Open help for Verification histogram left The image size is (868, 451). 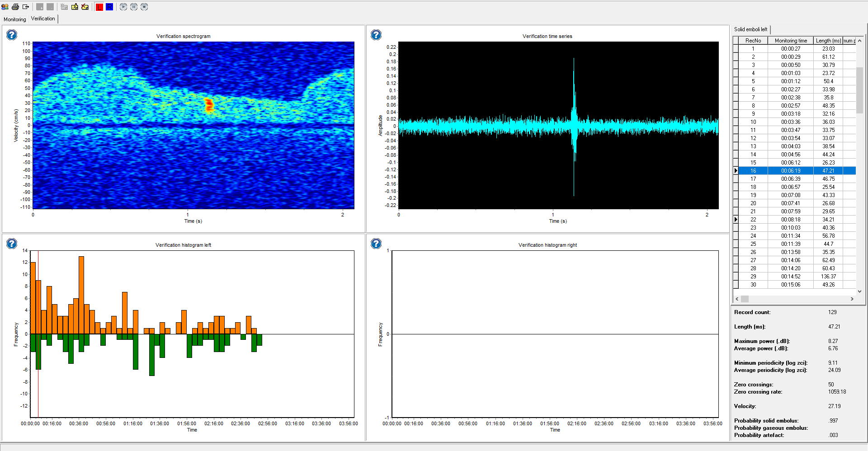tap(12, 244)
